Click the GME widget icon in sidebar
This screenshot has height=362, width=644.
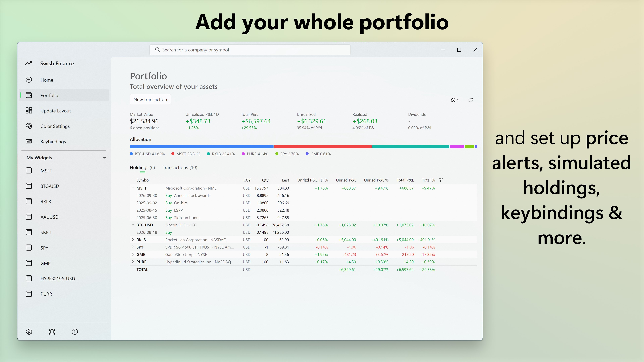(29, 263)
